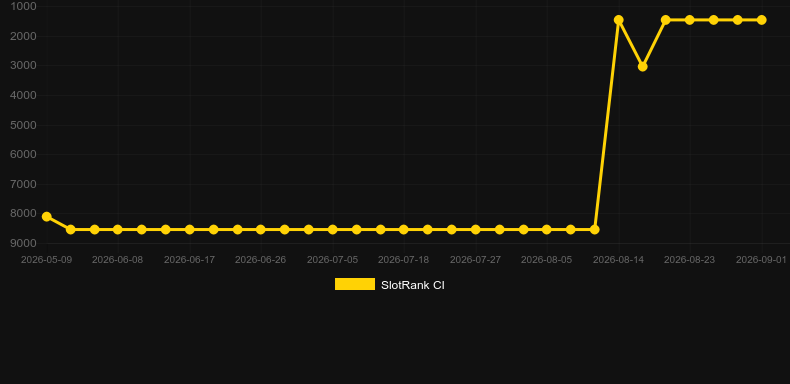
Task: Click the y-axis label 5000
Action: (x=23, y=125)
